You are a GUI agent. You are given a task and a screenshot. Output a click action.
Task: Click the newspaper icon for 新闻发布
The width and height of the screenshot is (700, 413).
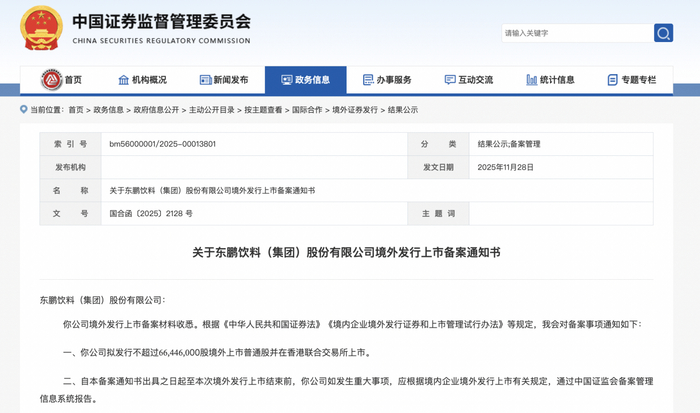205,80
